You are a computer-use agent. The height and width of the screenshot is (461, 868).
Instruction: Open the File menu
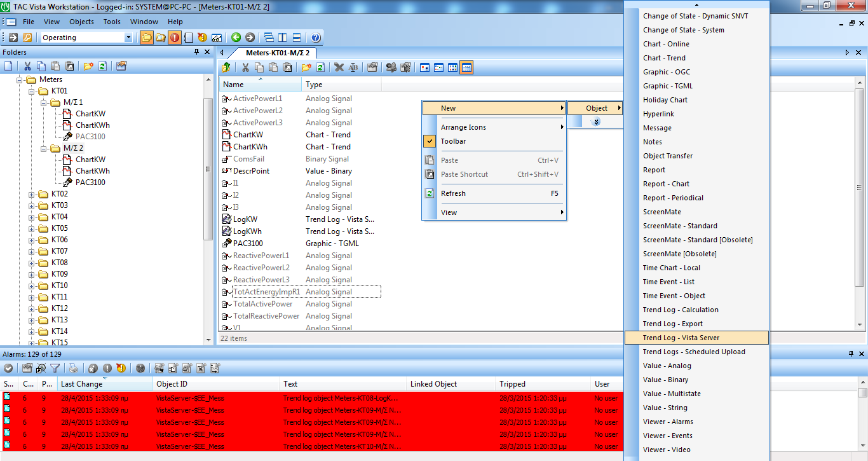(29, 22)
